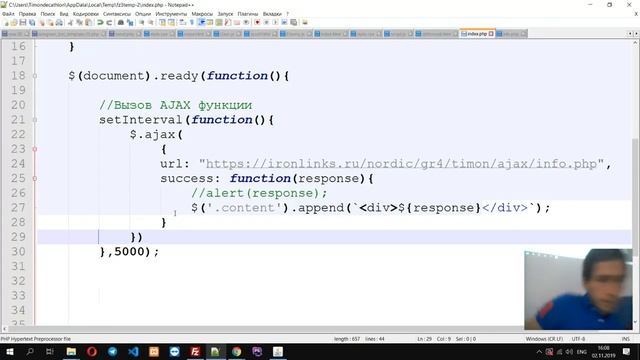This screenshot has height=360, width=640.
Task: Play back the recorded macro icon
Action: 275,22
